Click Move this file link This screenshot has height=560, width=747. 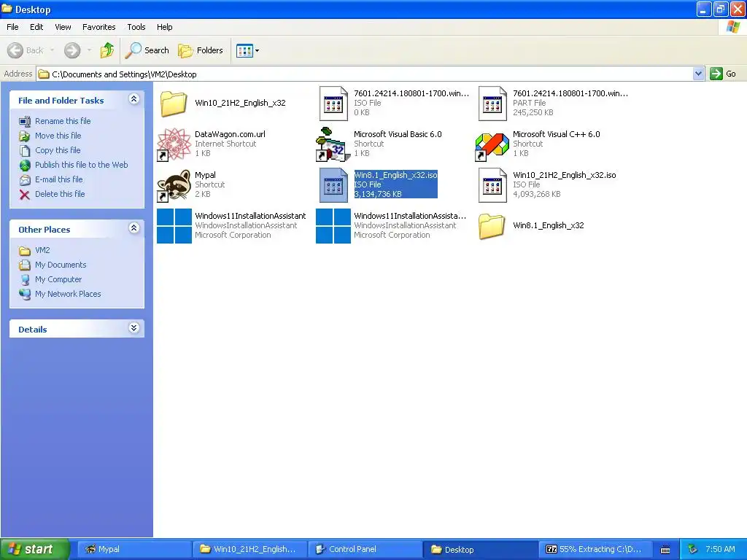pyautogui.click(x=58, y=136)
